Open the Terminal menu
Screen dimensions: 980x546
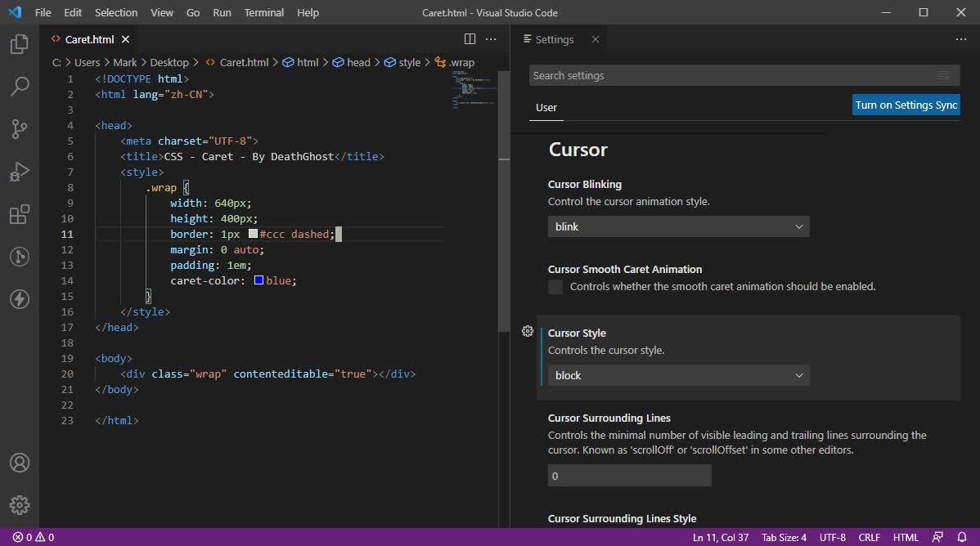264,12
